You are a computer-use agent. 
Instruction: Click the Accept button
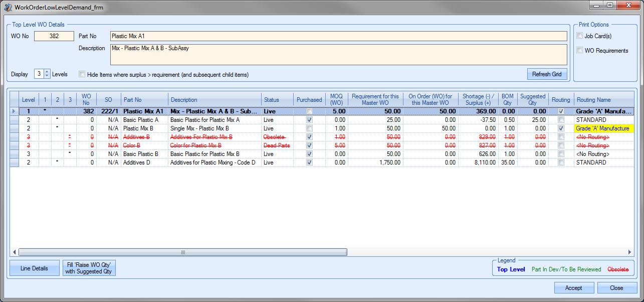click(x=574, y=288)
